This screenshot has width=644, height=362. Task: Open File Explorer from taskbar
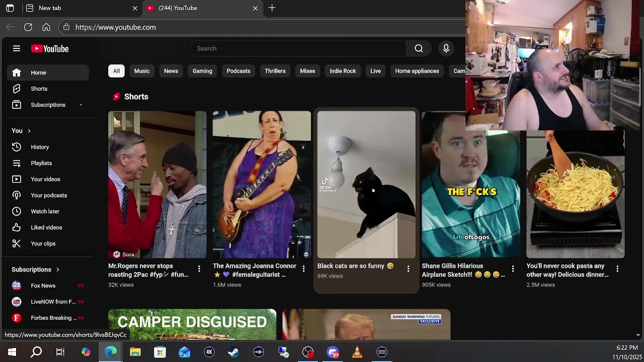pyautogui.click(x=135, y=352)
